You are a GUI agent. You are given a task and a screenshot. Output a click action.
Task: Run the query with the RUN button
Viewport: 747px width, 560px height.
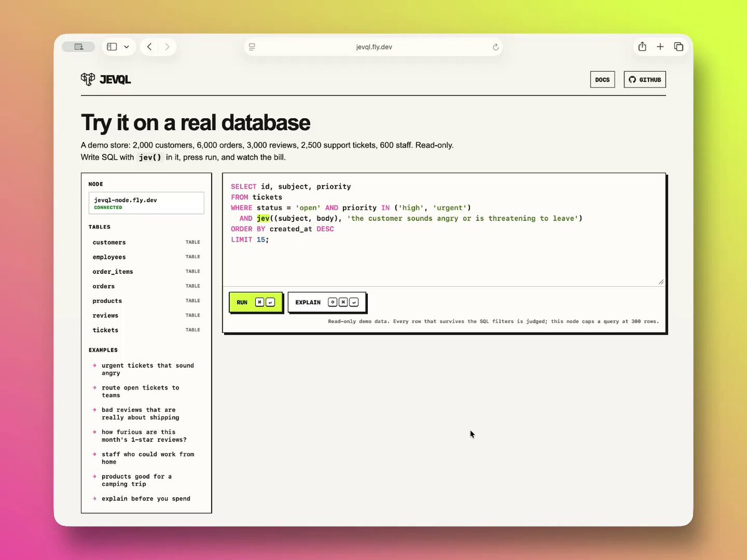click(x=256, y=302)
